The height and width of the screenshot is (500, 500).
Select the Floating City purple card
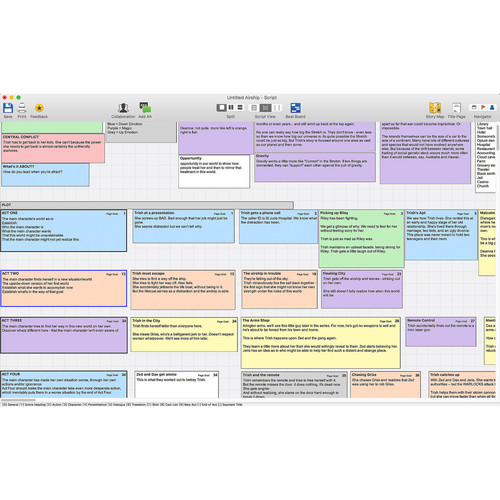pos(362,289)
